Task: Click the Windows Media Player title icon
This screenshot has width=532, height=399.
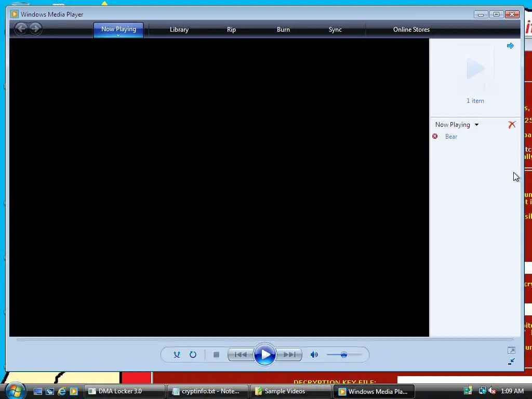Action: coord(14,14)
